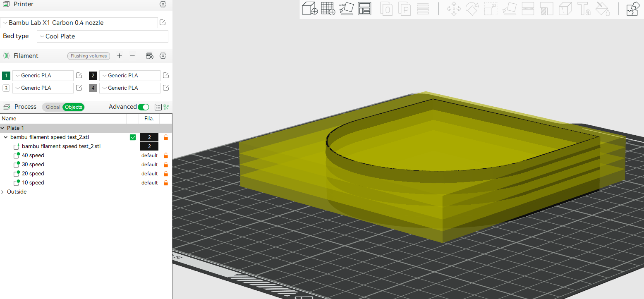Click the Lay on face tool
This screenshot has height=299, width=644.
509,8
